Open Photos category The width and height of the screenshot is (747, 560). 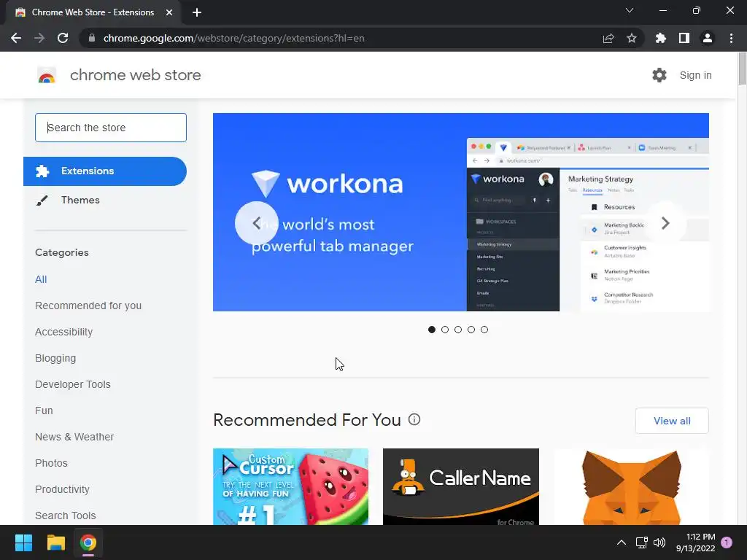51,463
